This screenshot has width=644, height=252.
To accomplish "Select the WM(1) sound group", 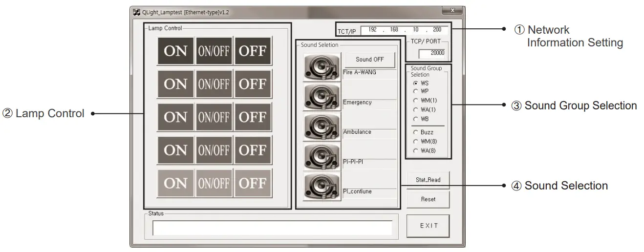I will tap(425, 100).
